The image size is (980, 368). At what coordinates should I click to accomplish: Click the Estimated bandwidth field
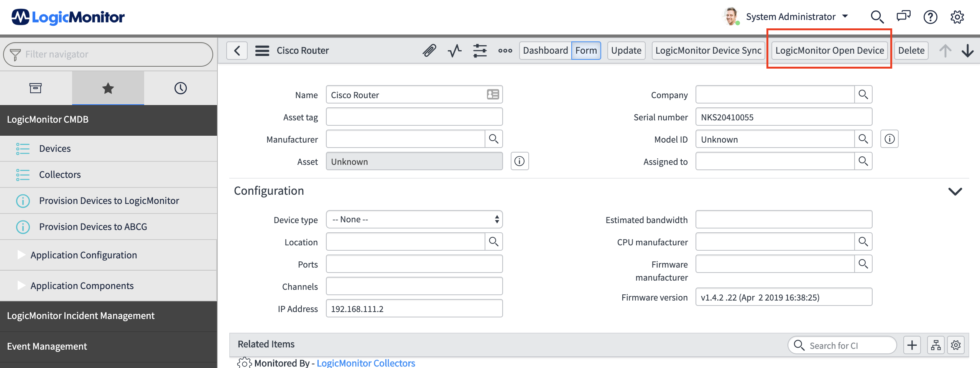pyautogui.click(x=784, y=220)
